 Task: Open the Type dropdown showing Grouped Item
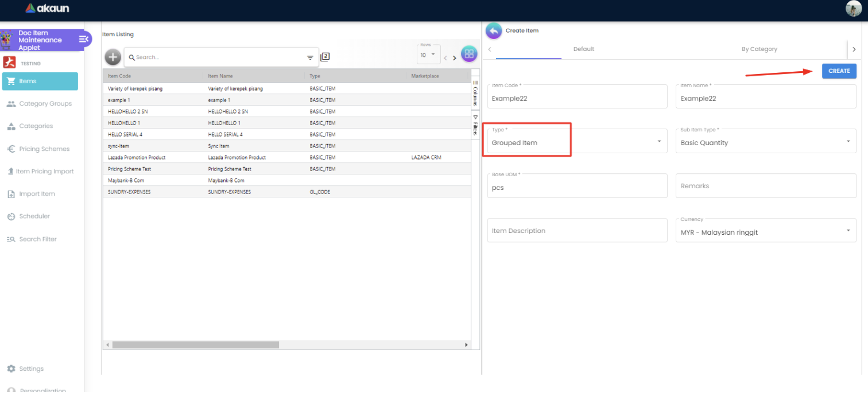click(x=577, y=142)
